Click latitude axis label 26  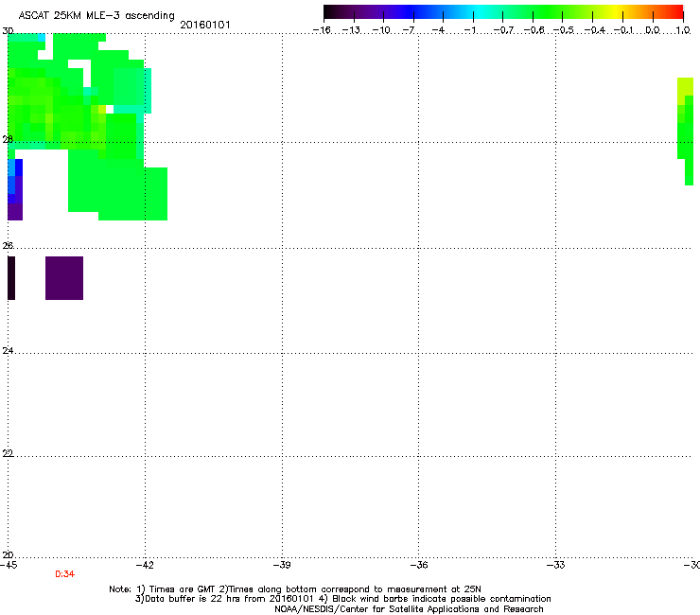coord(8,246)
